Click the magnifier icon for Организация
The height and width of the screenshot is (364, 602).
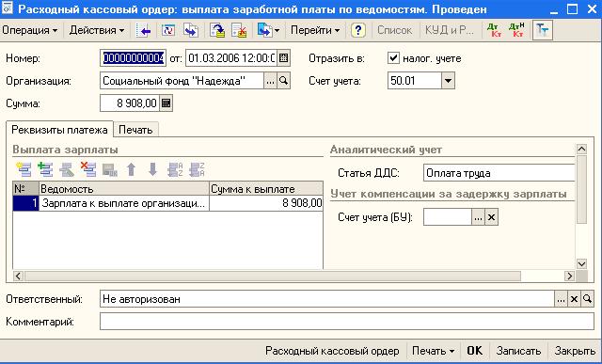pyautogui.click(x=284, y=81)
